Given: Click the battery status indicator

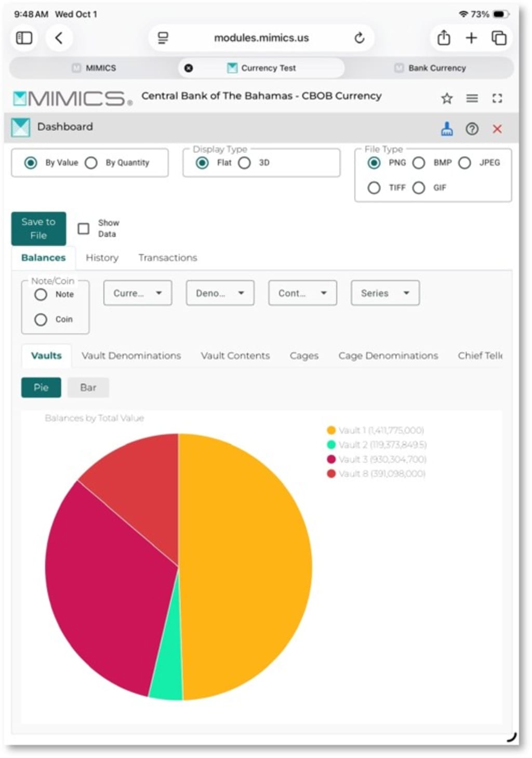Looking at the screenshot, I should tap(500, 15).
